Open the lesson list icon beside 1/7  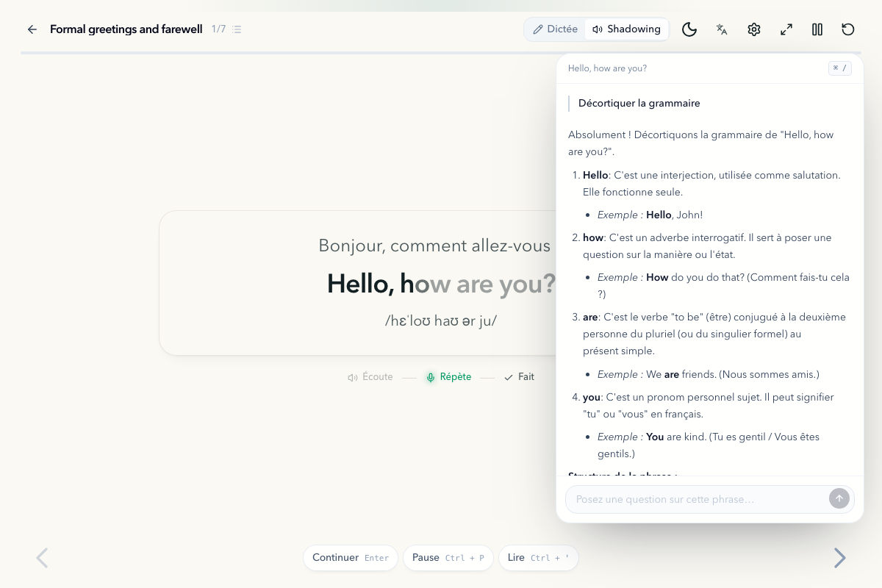tap(237, 29)
